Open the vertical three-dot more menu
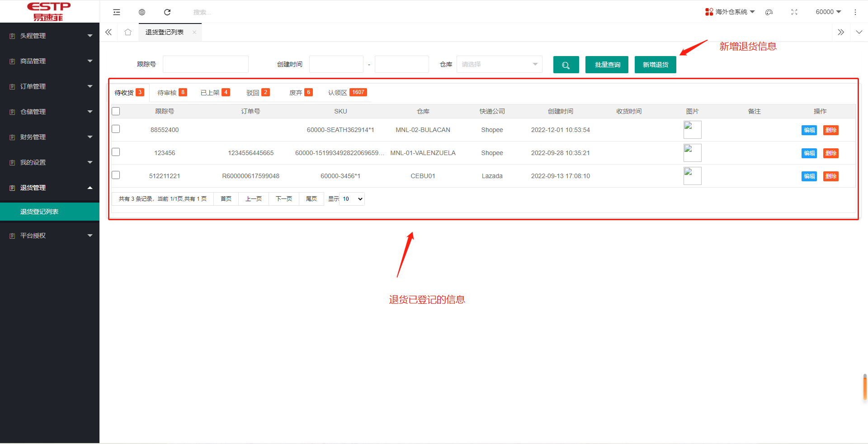This screenshot has height=444, width=868. point(855,12)
